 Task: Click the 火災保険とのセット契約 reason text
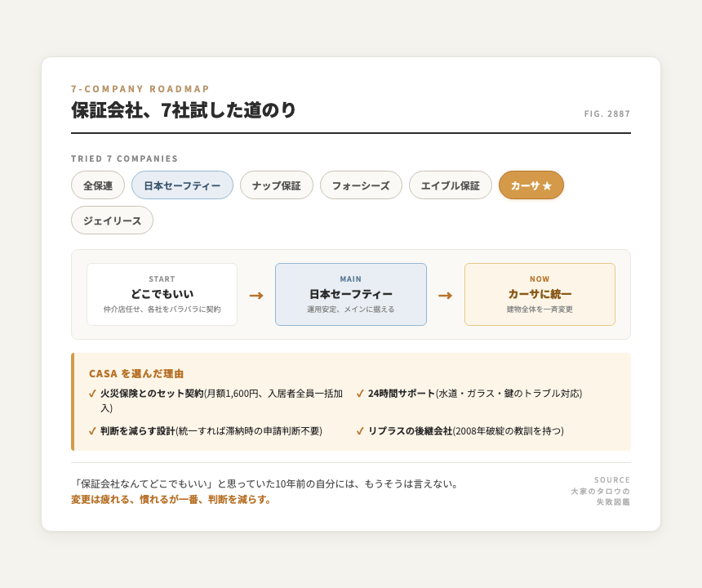[x=221, y=401]
